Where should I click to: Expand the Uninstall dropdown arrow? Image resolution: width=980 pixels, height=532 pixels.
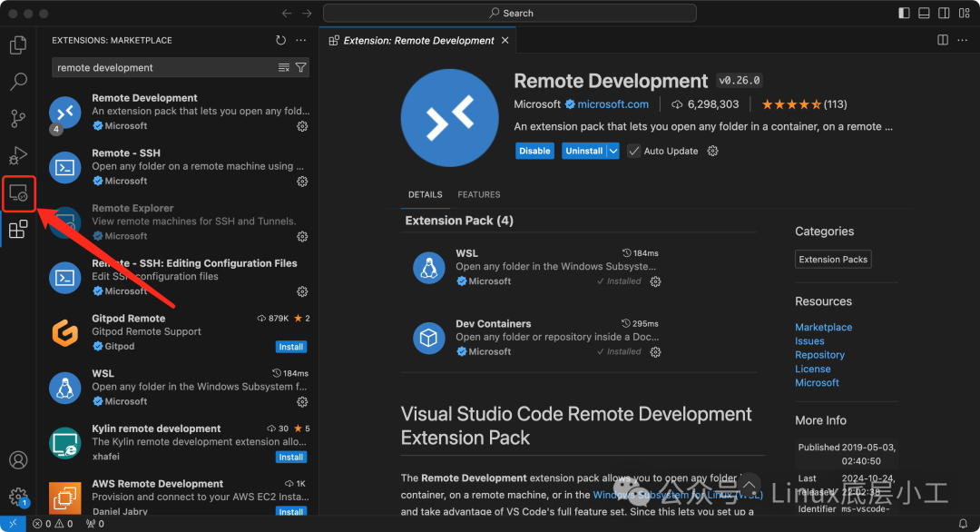(x=613, y=151)
